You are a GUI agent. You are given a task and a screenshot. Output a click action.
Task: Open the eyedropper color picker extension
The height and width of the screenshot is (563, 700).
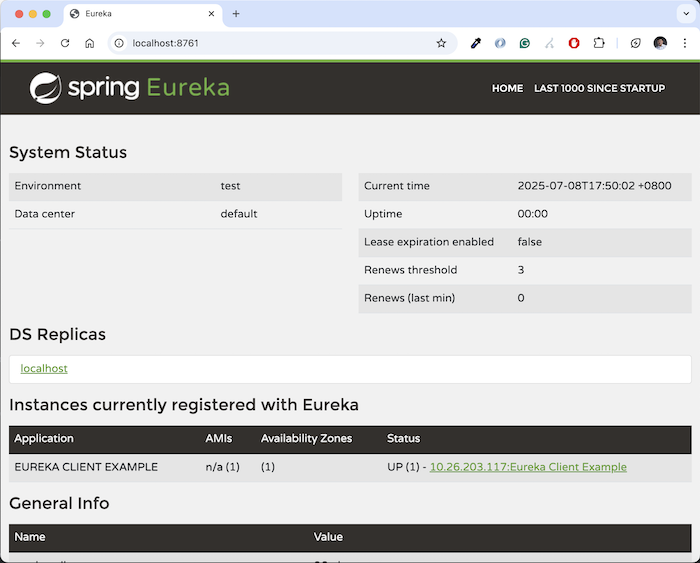pyautogui.click(x=476, y=43)
